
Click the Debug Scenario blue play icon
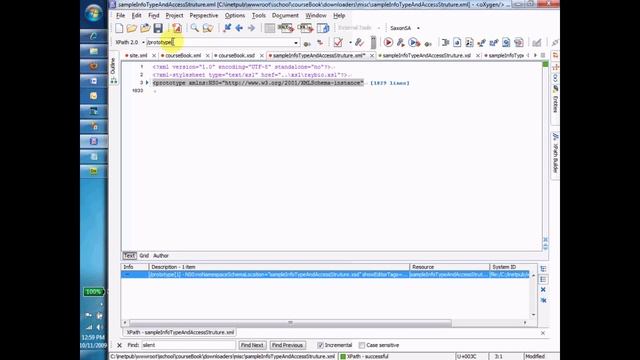pyautogui.click(x=413, y=42)
